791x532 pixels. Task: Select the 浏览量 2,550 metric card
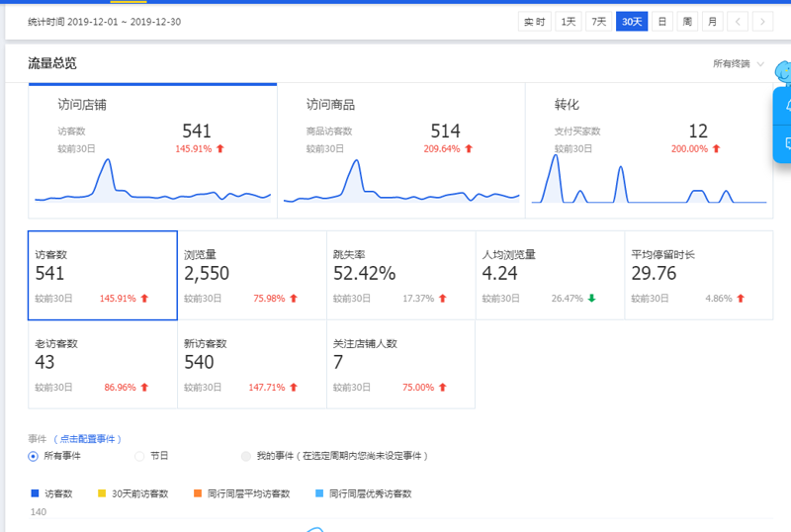click(x=252, y=276)
